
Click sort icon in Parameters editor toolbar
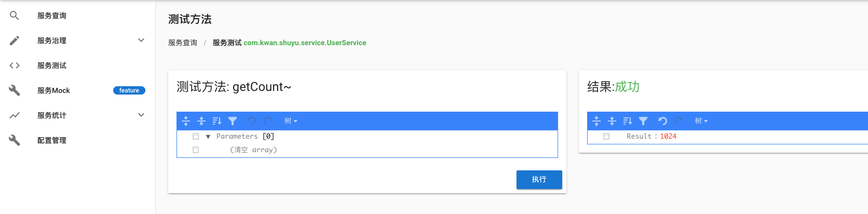(217, 121)
